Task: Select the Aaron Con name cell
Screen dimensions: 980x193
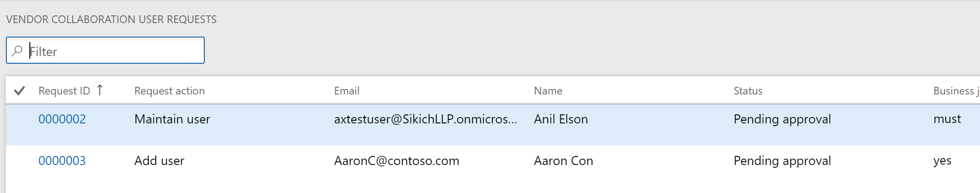Action: pyautogui.click(x=563, y=161)
